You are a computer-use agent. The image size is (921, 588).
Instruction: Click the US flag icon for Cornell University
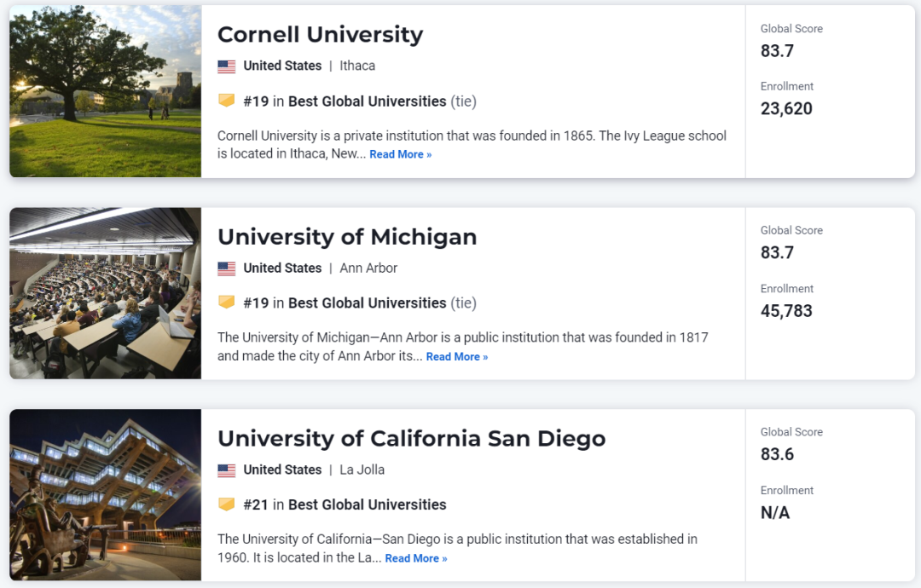click(227, 66)
